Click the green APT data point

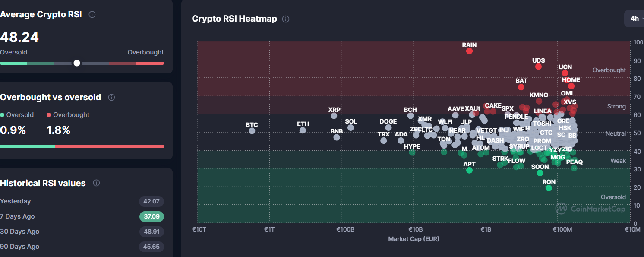click(469, 170)
